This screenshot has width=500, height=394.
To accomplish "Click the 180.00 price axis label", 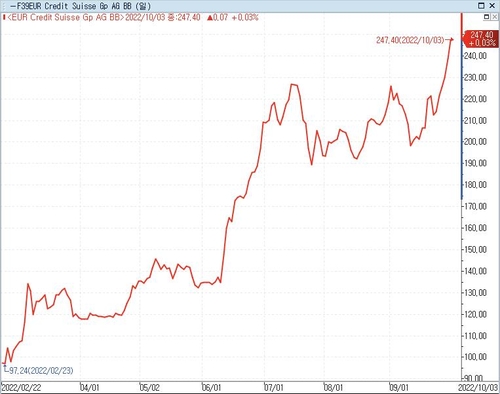I will [x=475, y=185].
